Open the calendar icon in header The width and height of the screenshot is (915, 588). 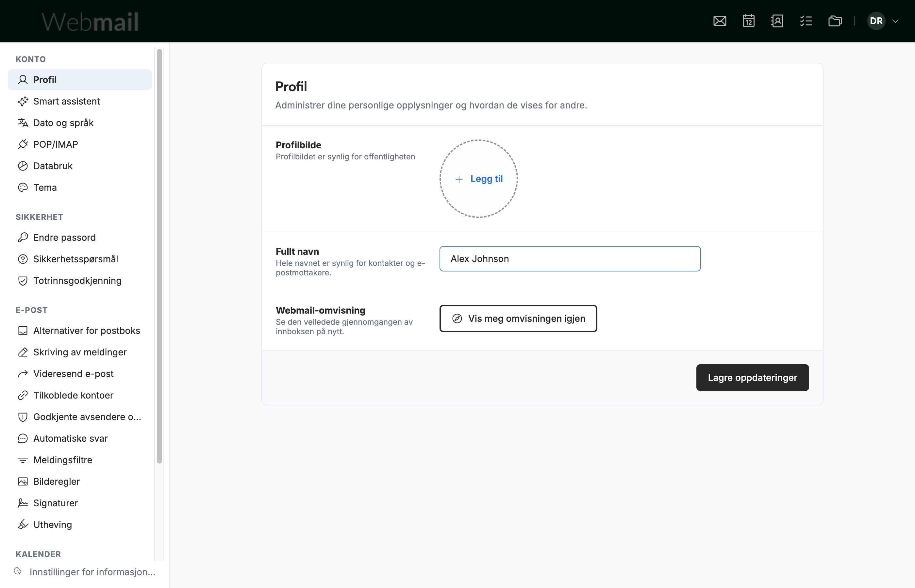tap(748, 21)
